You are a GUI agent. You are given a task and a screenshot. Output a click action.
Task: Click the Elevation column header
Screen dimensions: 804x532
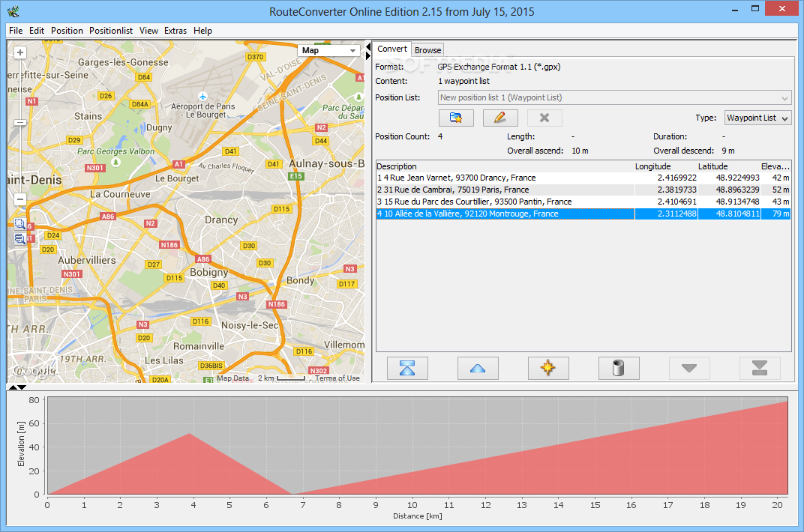click(775, 166)
